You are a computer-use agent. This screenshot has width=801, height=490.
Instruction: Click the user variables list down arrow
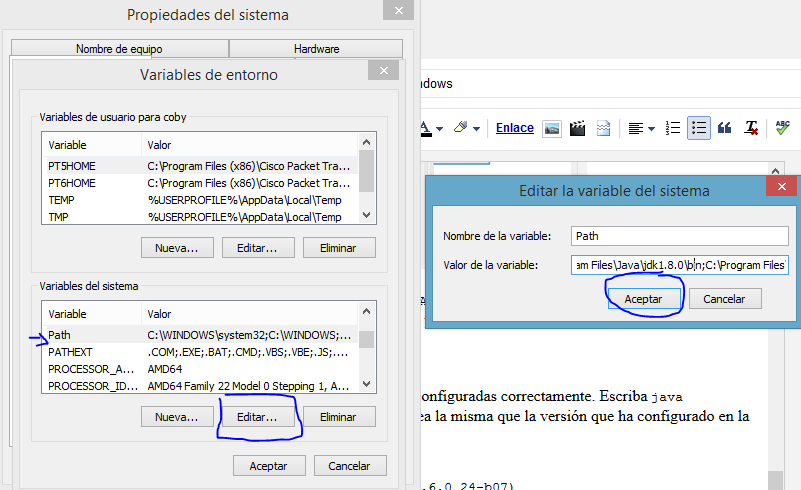click(x=366, y=215)
